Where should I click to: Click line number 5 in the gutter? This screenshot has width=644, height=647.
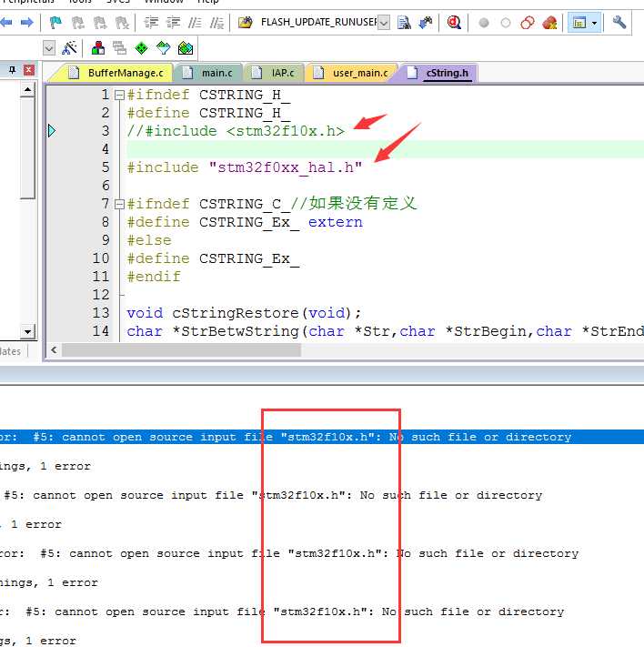106,167
